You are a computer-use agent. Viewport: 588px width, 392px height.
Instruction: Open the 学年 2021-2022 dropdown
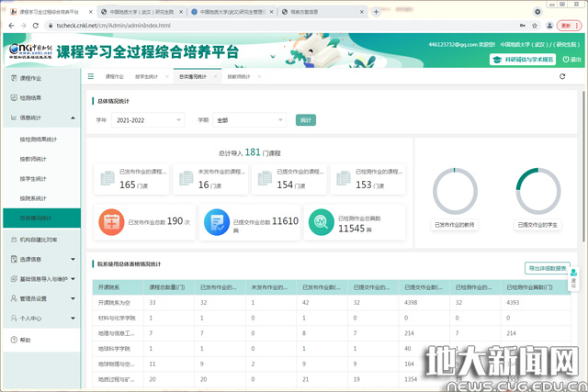click(149, 120)
